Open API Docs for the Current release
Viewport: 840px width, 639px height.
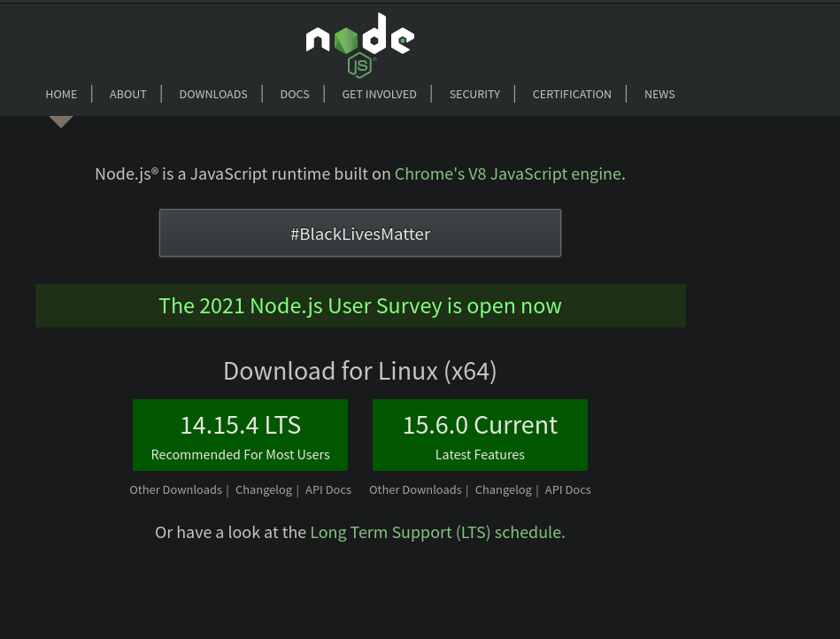[568, 489]
